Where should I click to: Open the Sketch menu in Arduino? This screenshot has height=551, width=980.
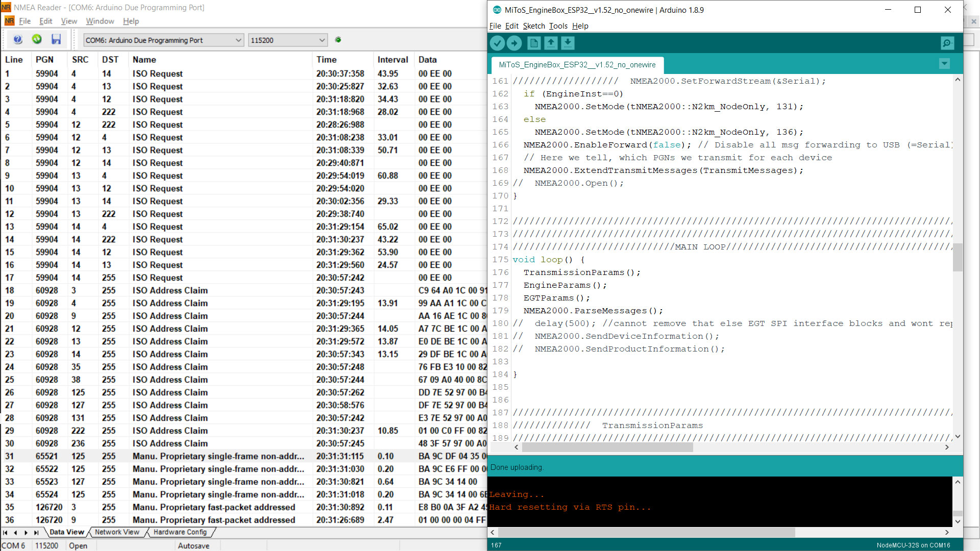[x=534, y=26]
